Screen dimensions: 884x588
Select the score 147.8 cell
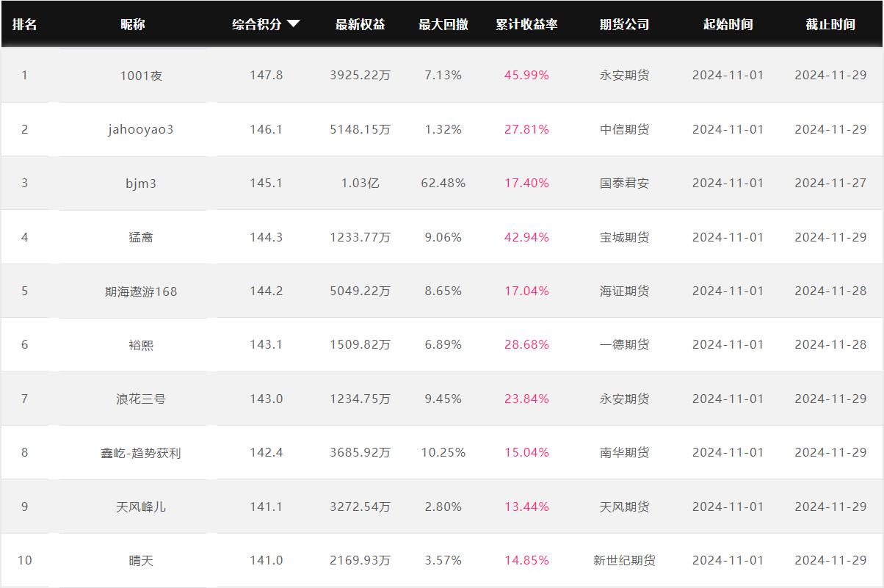[x=266, y=75]
